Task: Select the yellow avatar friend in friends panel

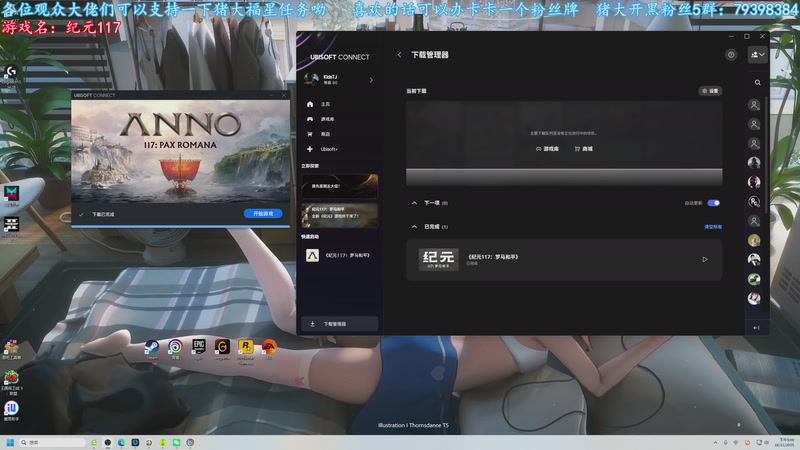Action: point(754,240)
